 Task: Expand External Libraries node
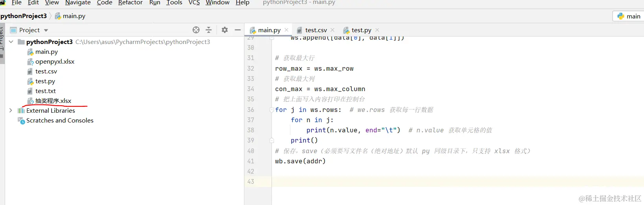tap(11, 110)
